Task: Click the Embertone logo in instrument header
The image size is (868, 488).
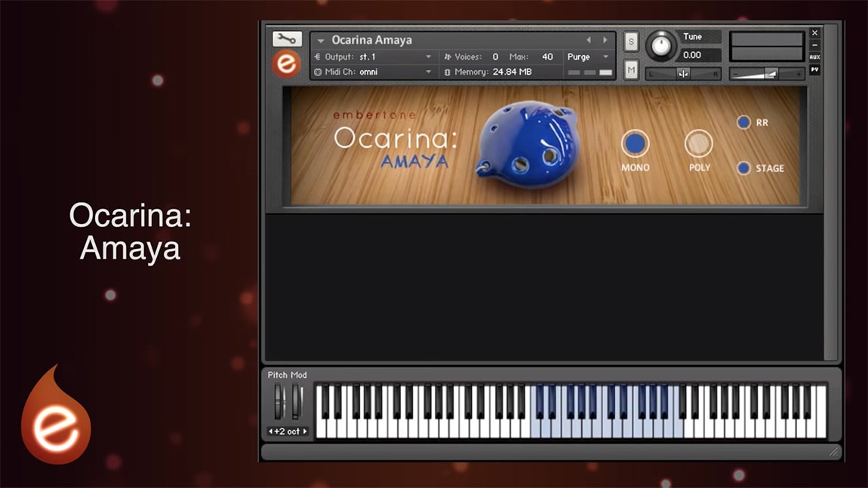Action: click(286, 63)
